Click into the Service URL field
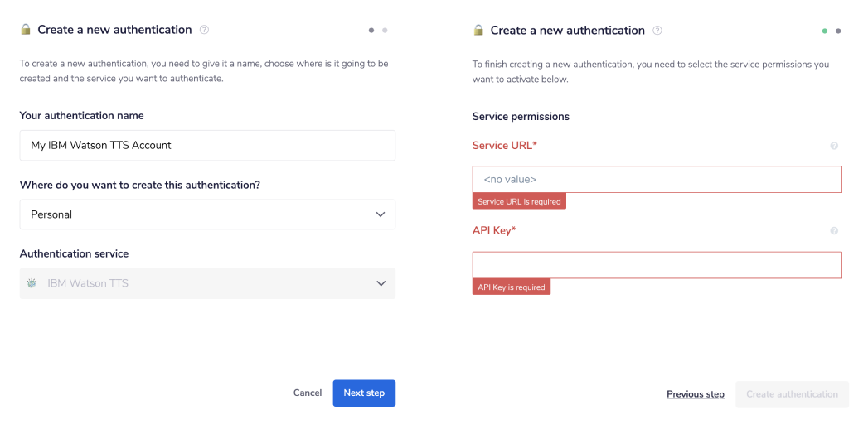 657,179
